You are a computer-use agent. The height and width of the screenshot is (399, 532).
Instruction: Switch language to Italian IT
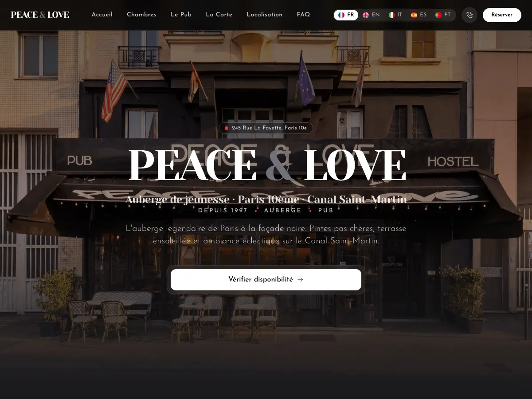coord(395,15)
